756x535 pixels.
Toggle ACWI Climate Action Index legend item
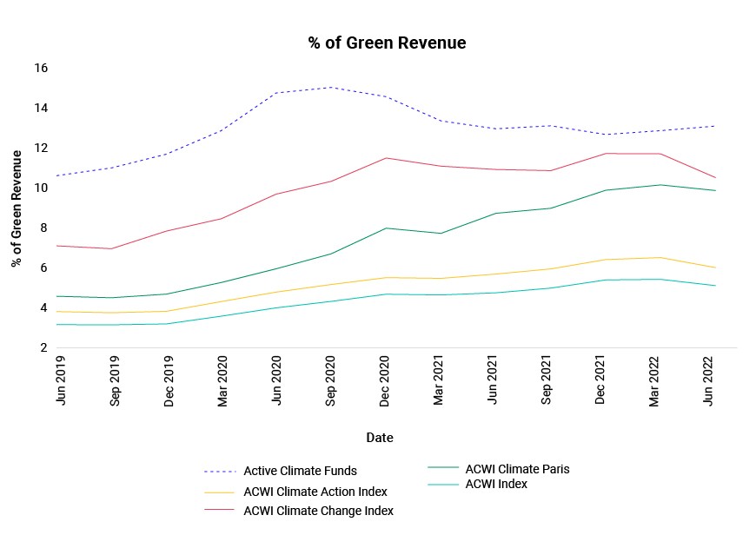pyautogui.click(x=315, y=492)
